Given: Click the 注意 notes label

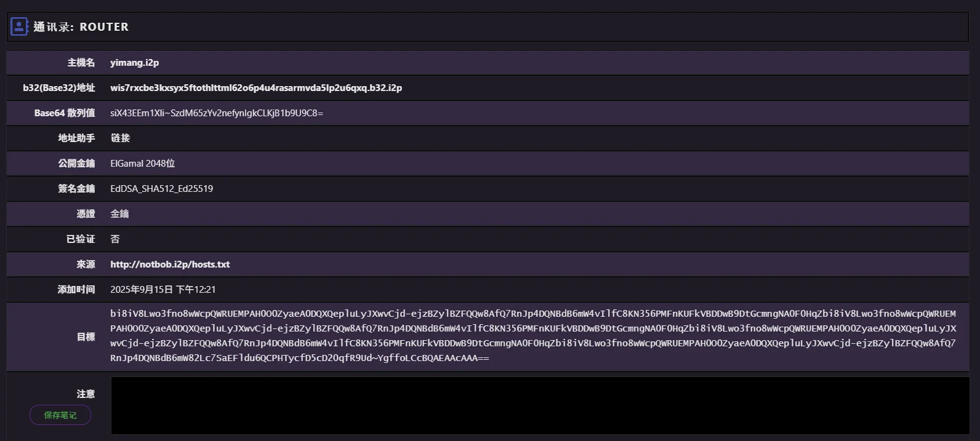Looking at the screenshot, I should click(x=86, y=394).
